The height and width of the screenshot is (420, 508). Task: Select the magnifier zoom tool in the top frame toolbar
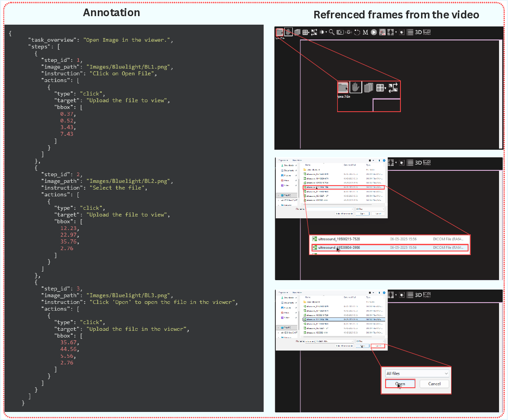[x=331, y=32]
